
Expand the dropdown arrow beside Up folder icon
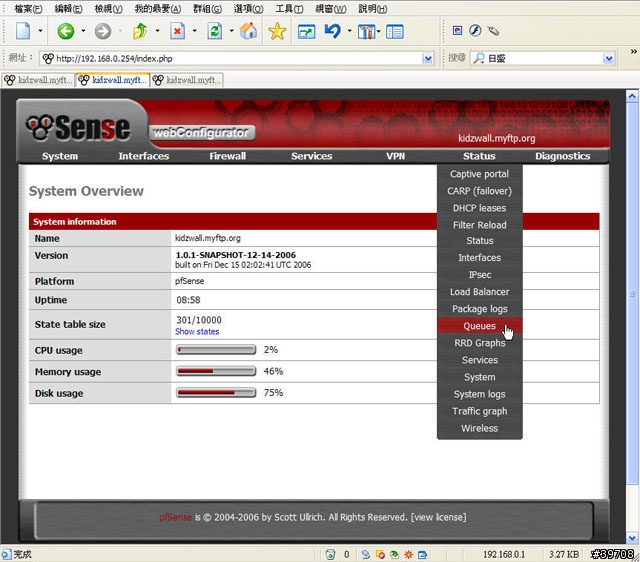pos(157,31)
